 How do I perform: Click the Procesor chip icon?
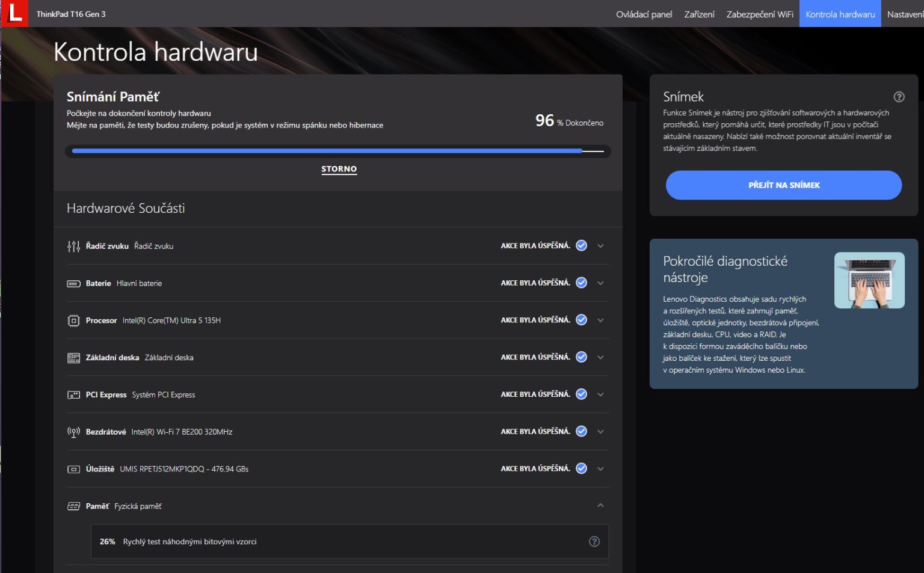[73, 320]
